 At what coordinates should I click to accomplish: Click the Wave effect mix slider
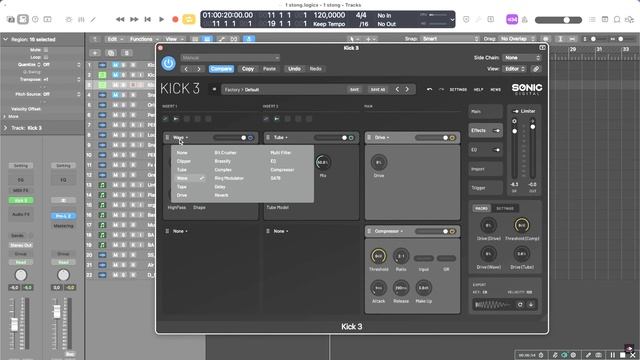(230, 138)
